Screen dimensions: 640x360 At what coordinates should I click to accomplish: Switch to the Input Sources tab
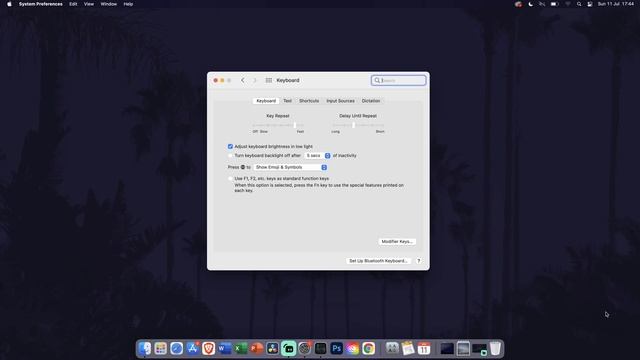click(340, 101)
